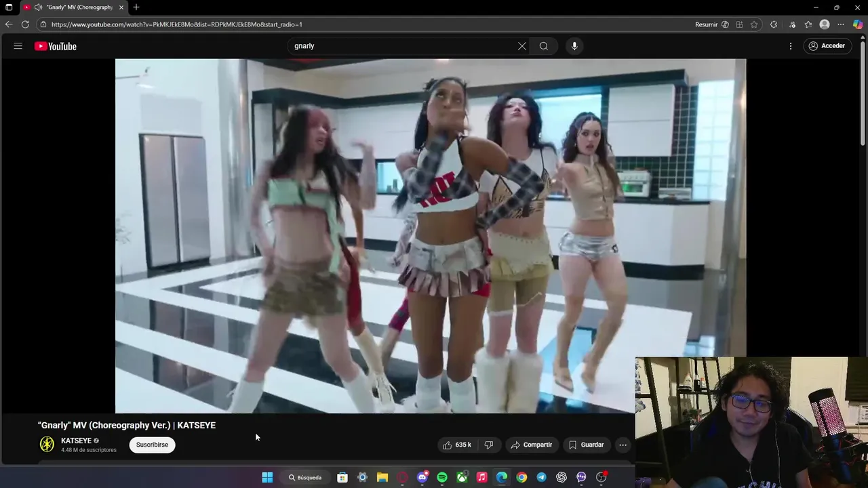868x488 pixels.
Task: Like the video with 635 k
Action: tap(456, 445)
